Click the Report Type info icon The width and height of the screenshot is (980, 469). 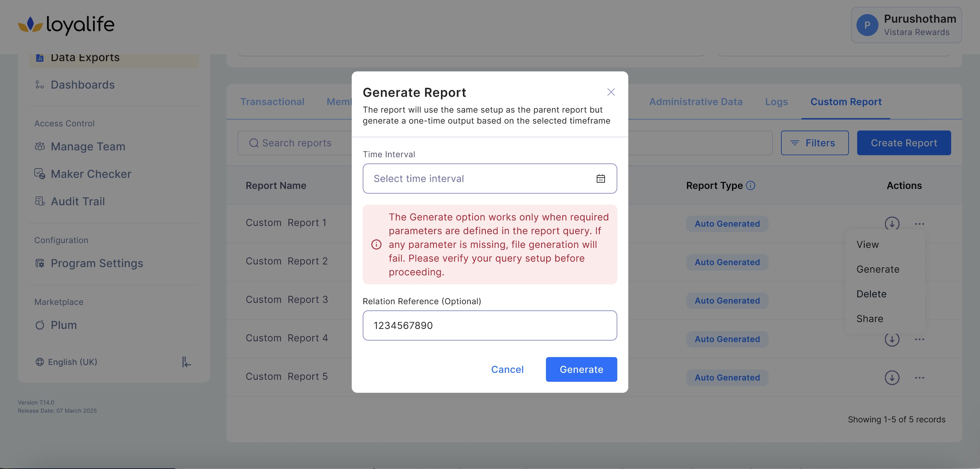(x=750, y=185)
